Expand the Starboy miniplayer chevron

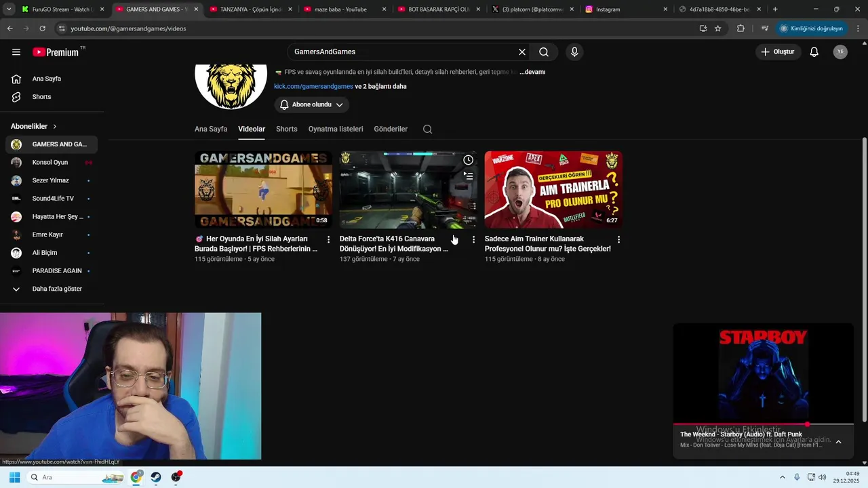tap(838, 442)
